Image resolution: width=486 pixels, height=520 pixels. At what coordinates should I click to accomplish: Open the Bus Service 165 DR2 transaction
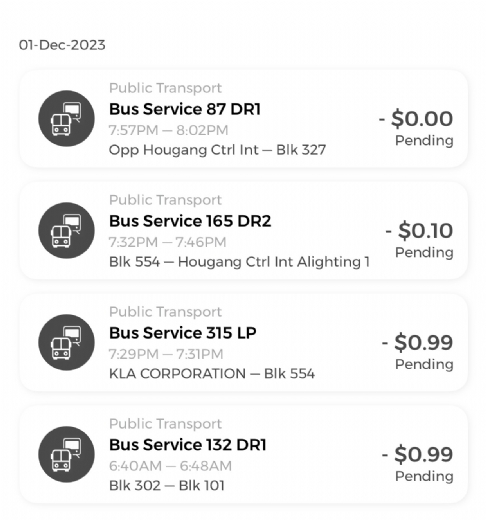tap(243, 231)
